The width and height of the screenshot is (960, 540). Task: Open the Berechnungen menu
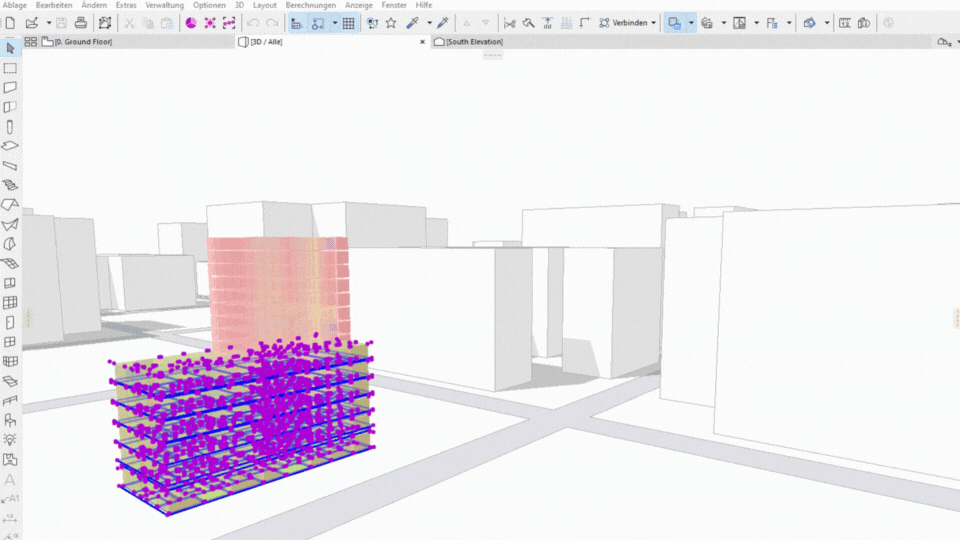click(310, 5)
